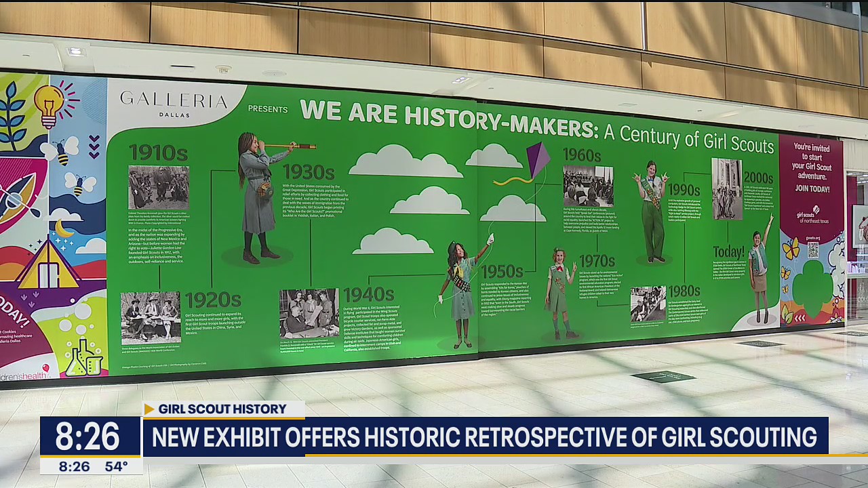This screenshot has width=868, height=488.
Task: Click the "1970s" heading
Action: click(597, 261)
